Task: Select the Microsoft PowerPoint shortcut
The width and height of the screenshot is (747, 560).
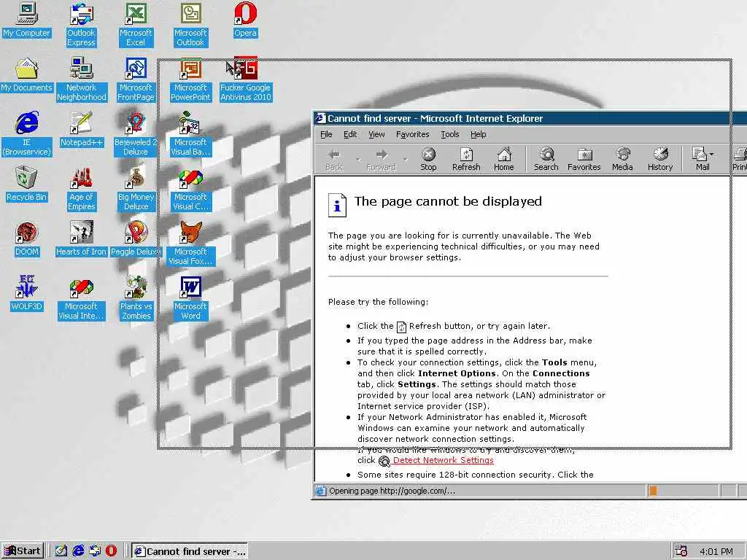Action: (x=190, y=79)
